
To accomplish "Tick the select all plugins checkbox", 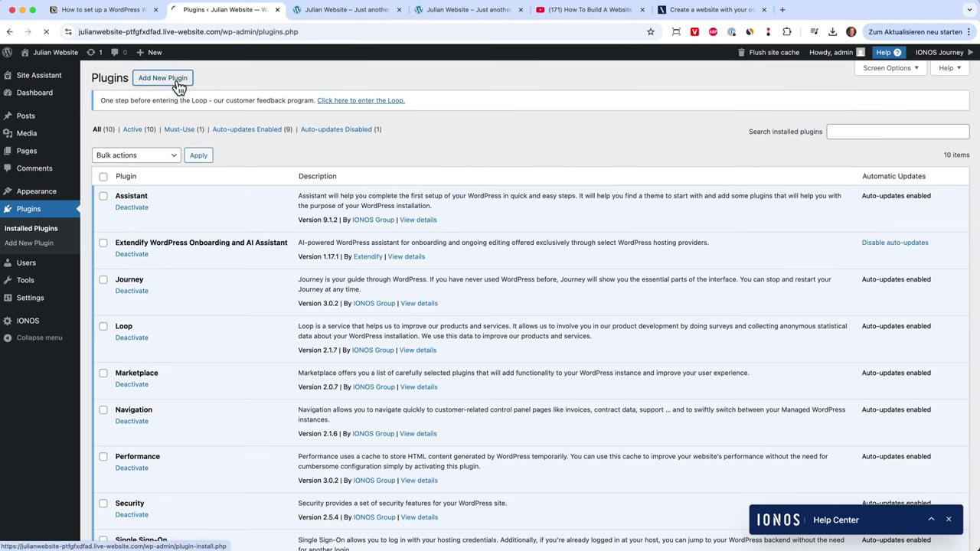I will coord(103,177).
